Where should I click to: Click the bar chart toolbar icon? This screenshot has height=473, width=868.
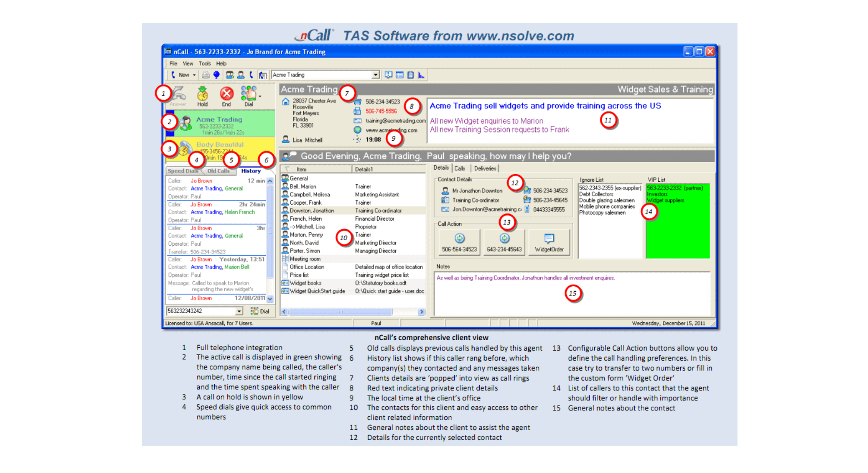[x=421, y=75]
